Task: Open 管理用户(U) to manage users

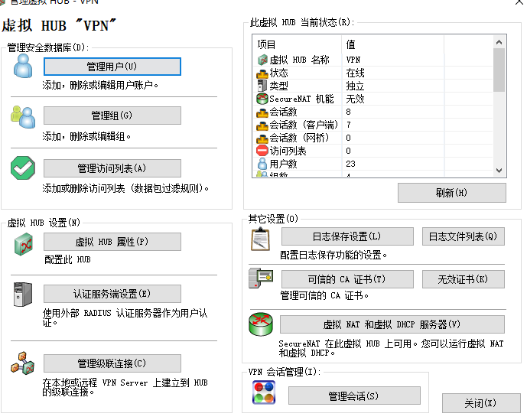Action: (112, 67)
